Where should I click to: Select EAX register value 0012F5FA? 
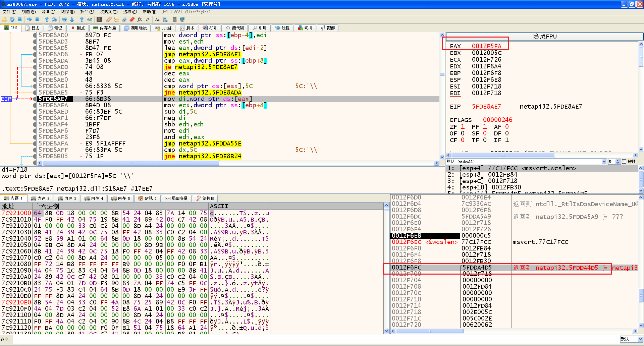click(x=486, y=46)
